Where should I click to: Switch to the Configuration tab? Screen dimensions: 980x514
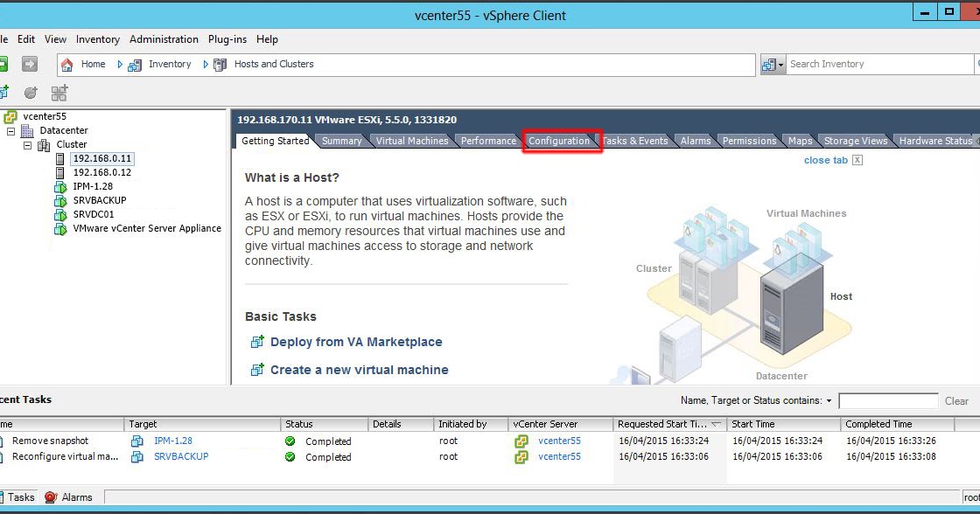[x=560, y=141]
